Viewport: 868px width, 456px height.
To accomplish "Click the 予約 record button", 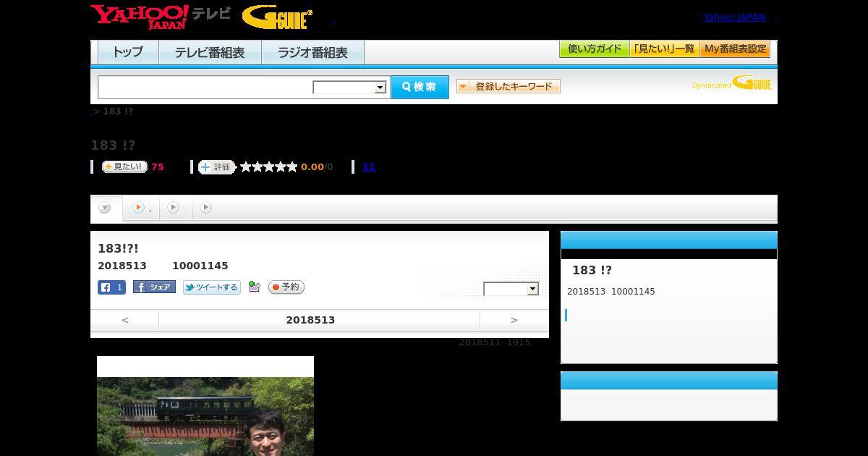I will click(286, 287).
